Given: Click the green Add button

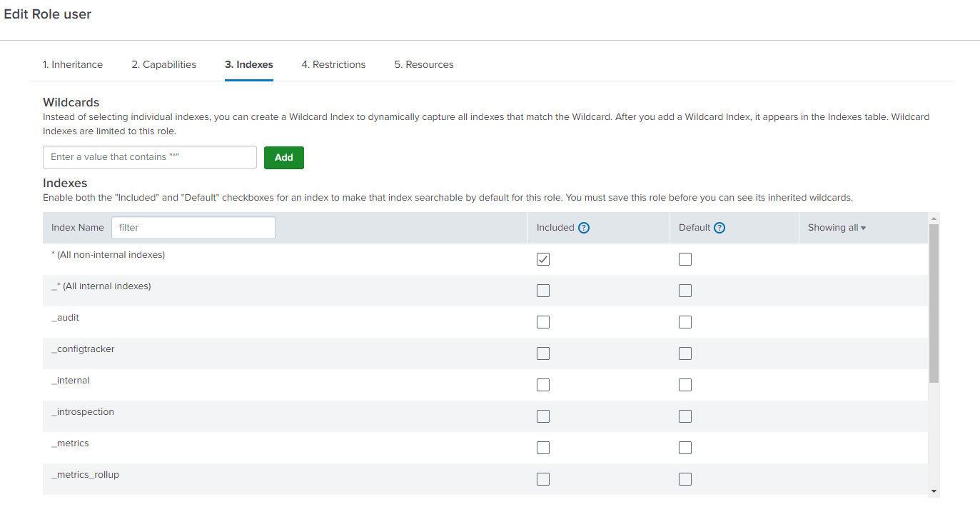Looking at the screenshot, I should 284,158.
